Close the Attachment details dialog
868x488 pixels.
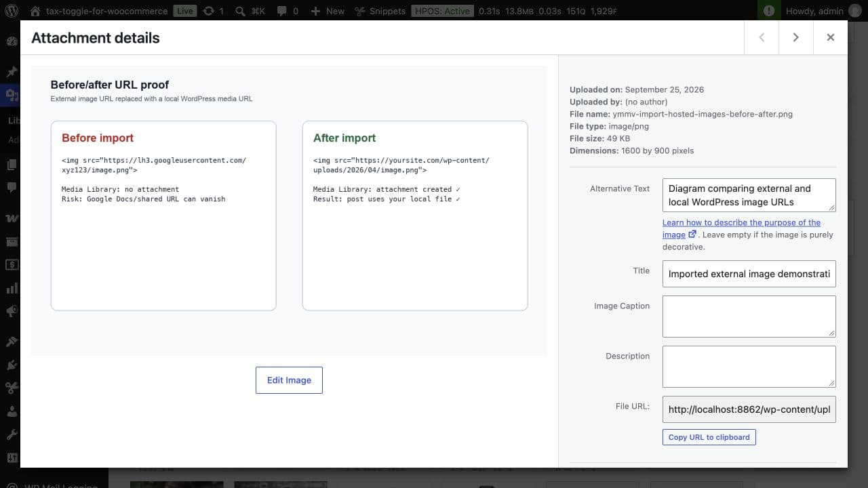pyautogui.click(x=831, y=37)
